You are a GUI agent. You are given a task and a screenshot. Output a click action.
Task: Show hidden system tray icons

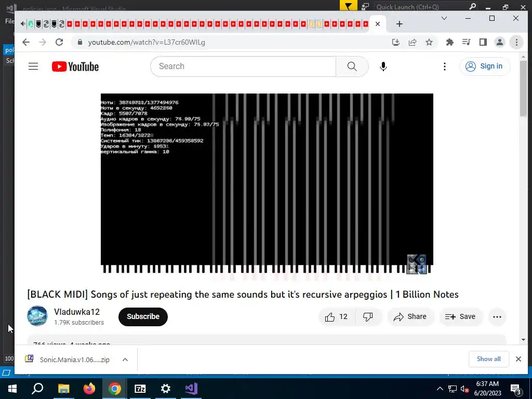click(x=440, y=389)
